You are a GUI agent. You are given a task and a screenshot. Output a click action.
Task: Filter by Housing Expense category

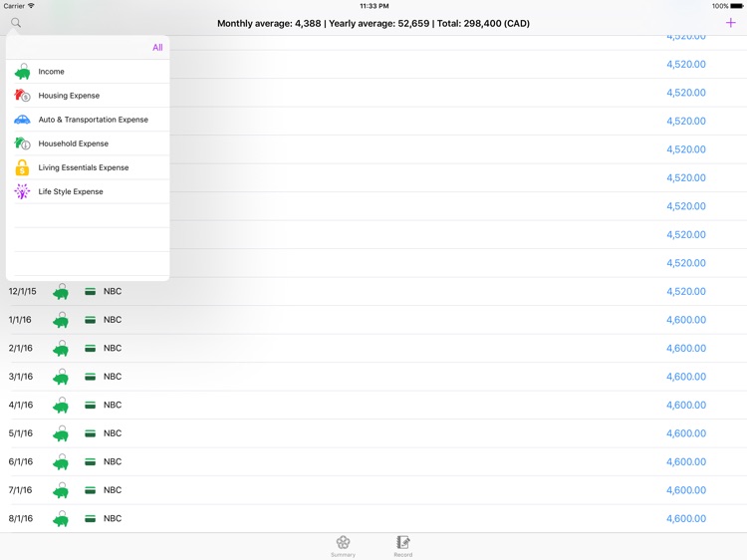pos(88,96)
